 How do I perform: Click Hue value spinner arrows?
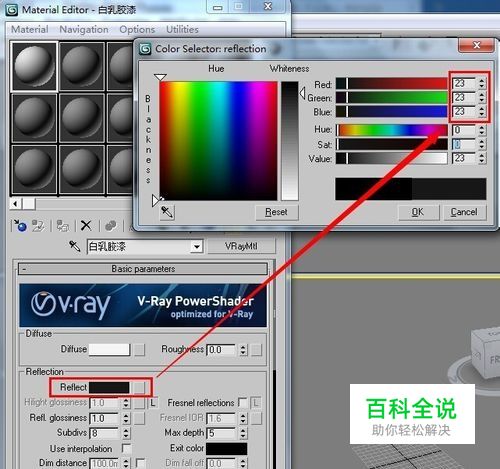click(482, 130)
